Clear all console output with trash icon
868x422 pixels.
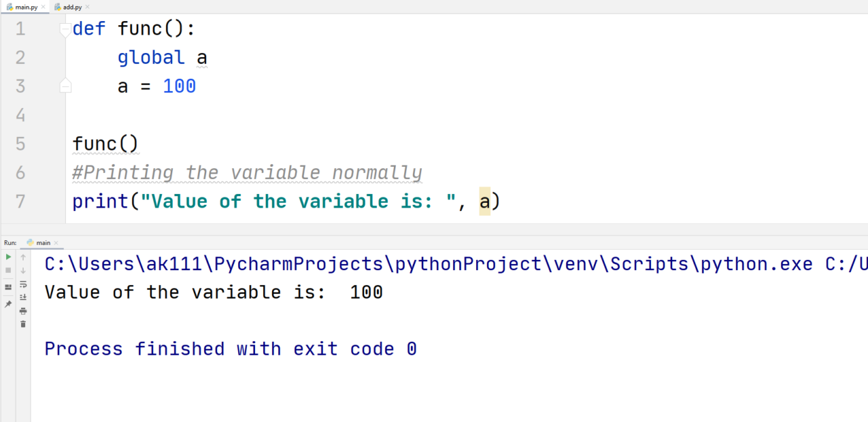pos(23,323)
